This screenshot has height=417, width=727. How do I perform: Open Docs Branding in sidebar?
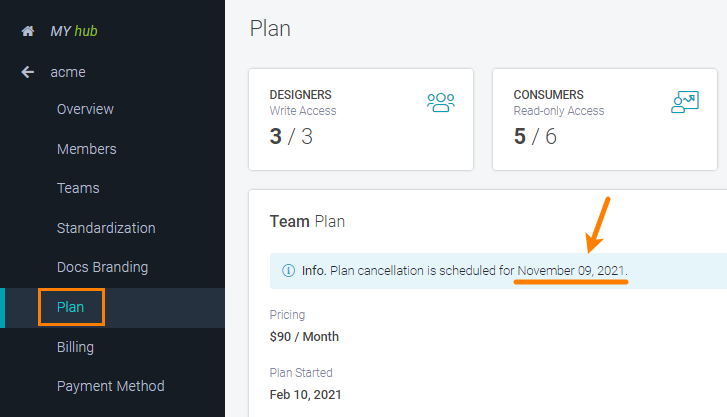click(102, 267)
